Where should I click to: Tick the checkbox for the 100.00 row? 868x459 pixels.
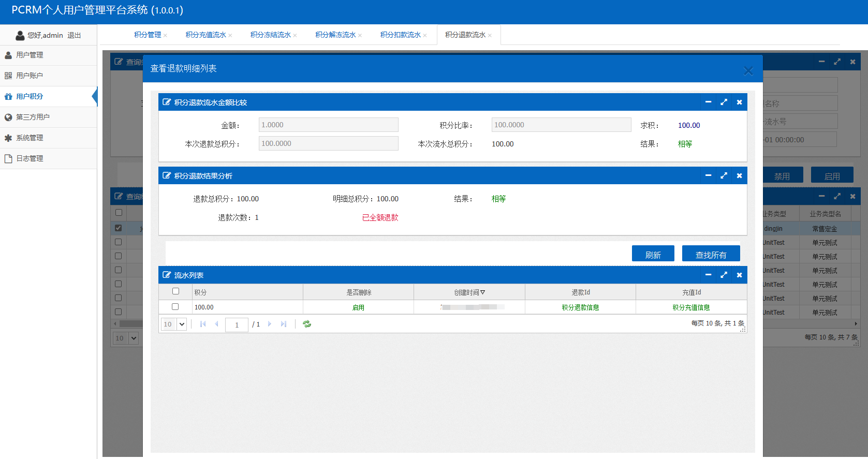pyautogui.click(x=175, y=307)
